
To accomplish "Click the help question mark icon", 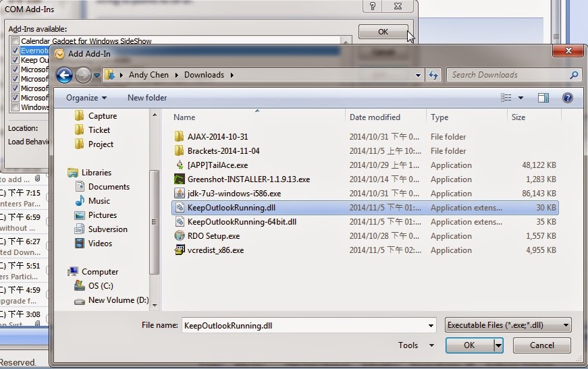I will click(x=567, y=98).
